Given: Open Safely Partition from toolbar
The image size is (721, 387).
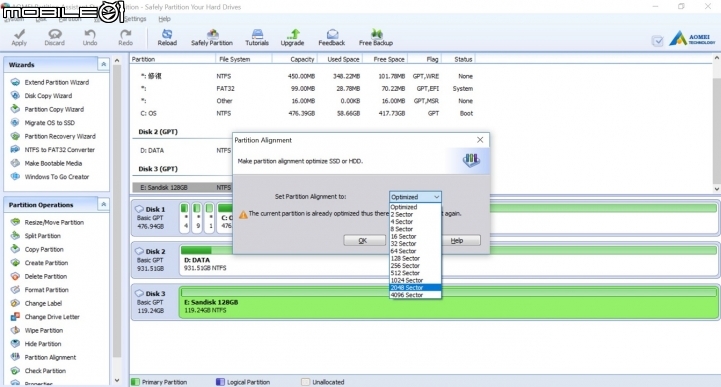Looking at the screenshot, I should click(212, 37).
